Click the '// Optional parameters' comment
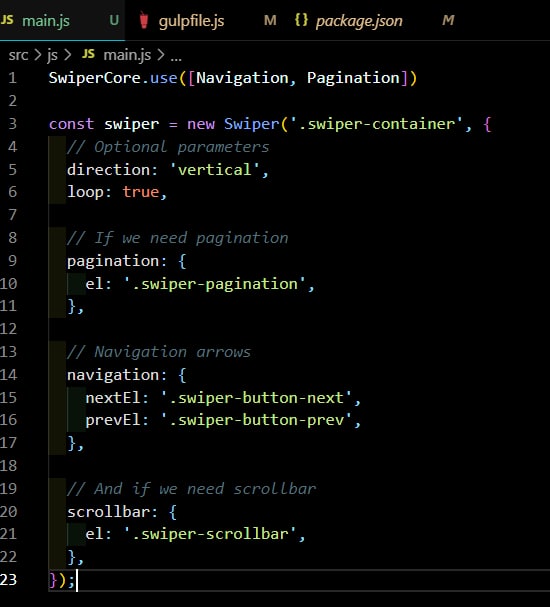Image resolution: width=550 pixels, height=607 pixels. 168,147
